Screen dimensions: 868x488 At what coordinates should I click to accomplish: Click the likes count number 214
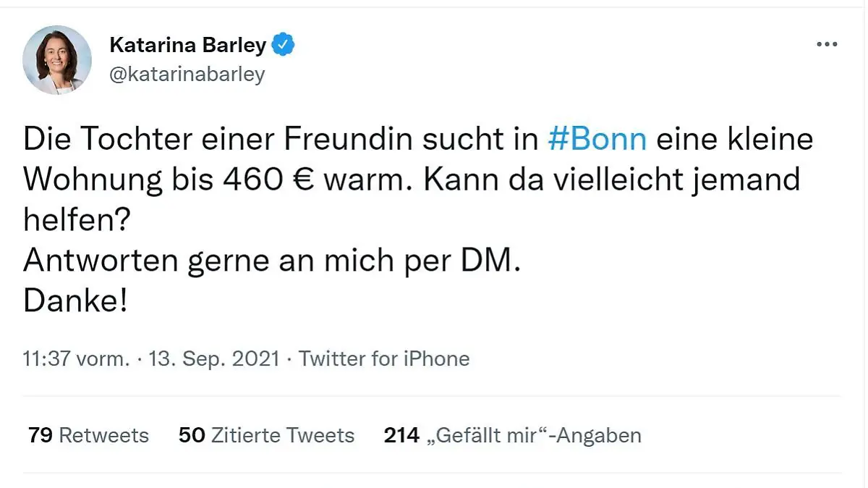401,435
